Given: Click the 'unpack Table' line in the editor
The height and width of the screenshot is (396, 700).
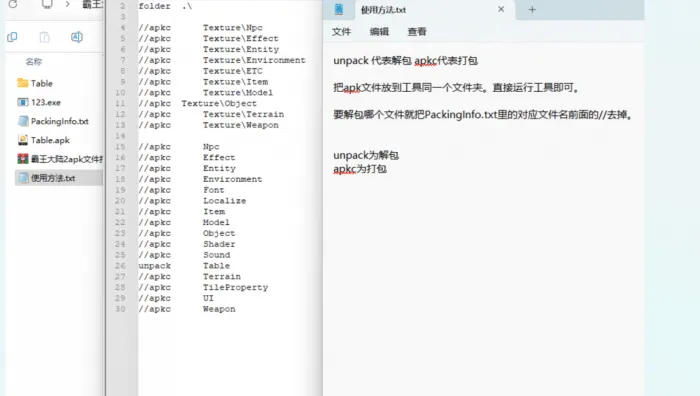Looking at the screenshot, I should pyautogui.click(x=184, y=266).
